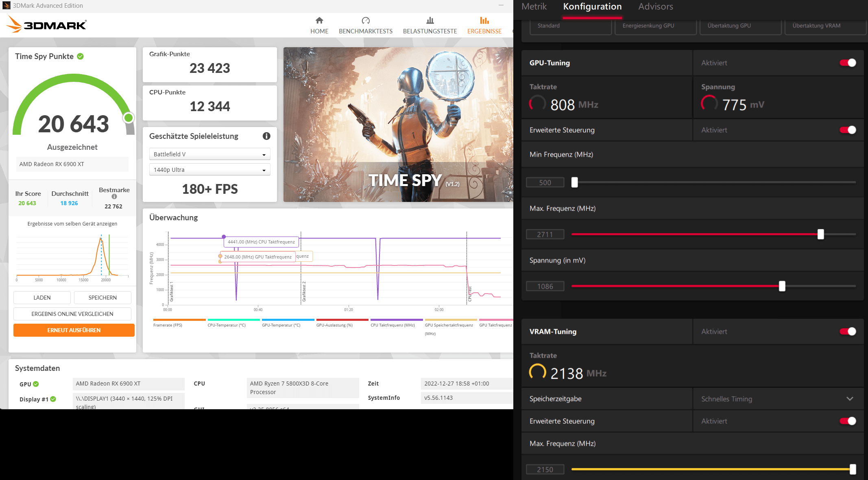Image resolution: width=868 pixels, height=480 pixels.
Task: Click info icon under Bestmarke
Action: pyautogui.click(x=114, y=197)
